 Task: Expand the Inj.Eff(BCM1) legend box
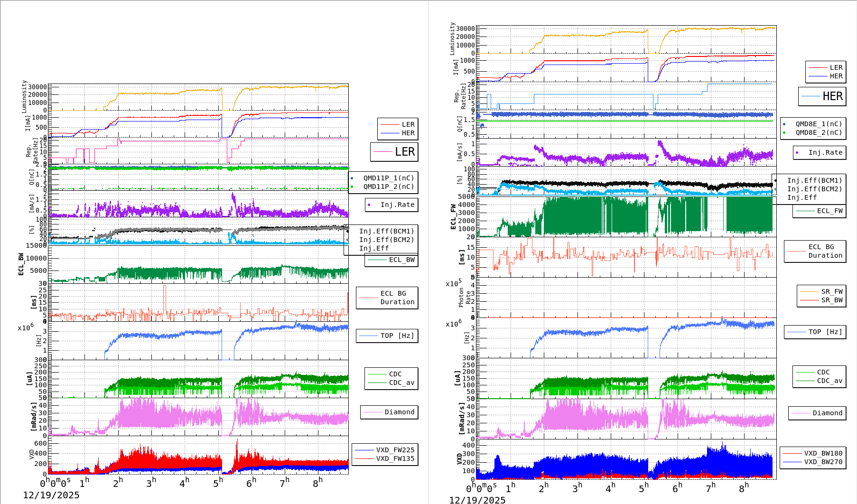click(387, 232)
